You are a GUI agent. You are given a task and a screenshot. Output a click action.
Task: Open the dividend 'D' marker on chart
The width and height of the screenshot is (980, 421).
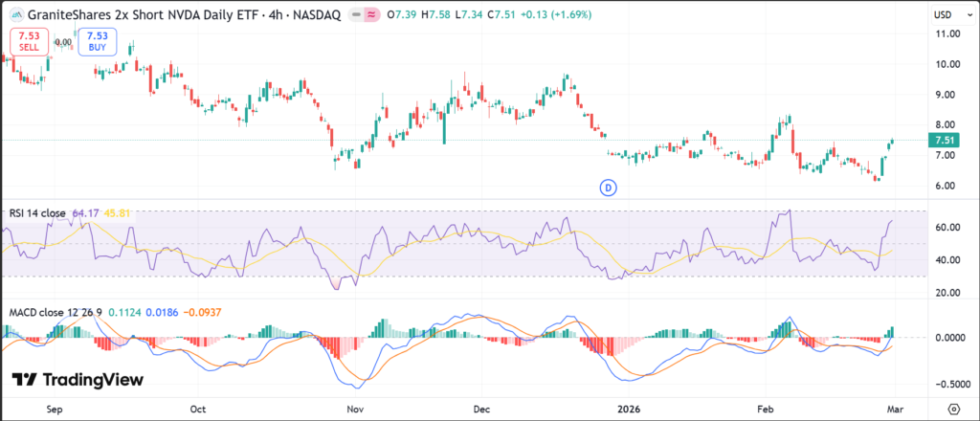607,187
